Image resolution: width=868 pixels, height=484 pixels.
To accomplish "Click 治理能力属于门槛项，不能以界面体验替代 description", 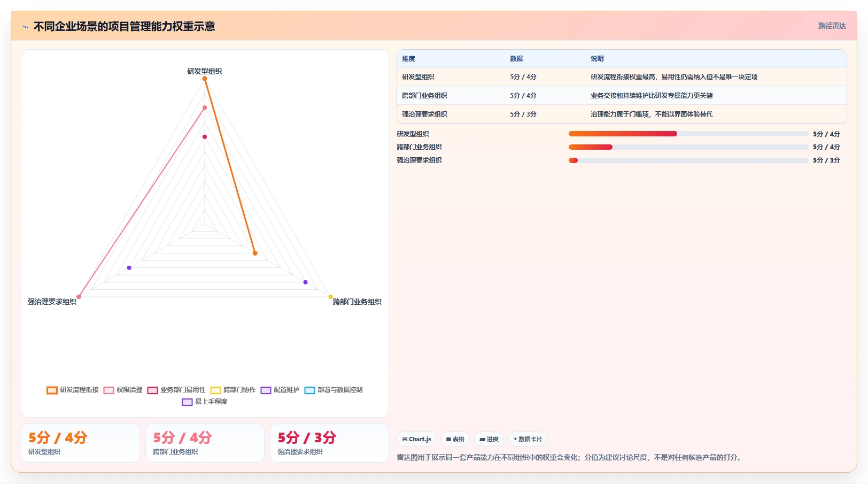I will [x=652, y=114].
